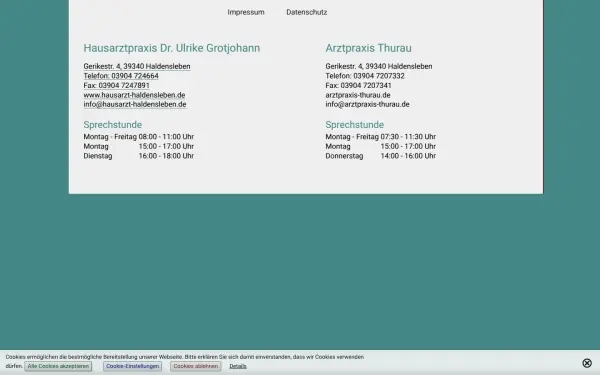Call Telefon: 03904 724664
Viewport: 600px width, 375px height.
pos(121,76)
